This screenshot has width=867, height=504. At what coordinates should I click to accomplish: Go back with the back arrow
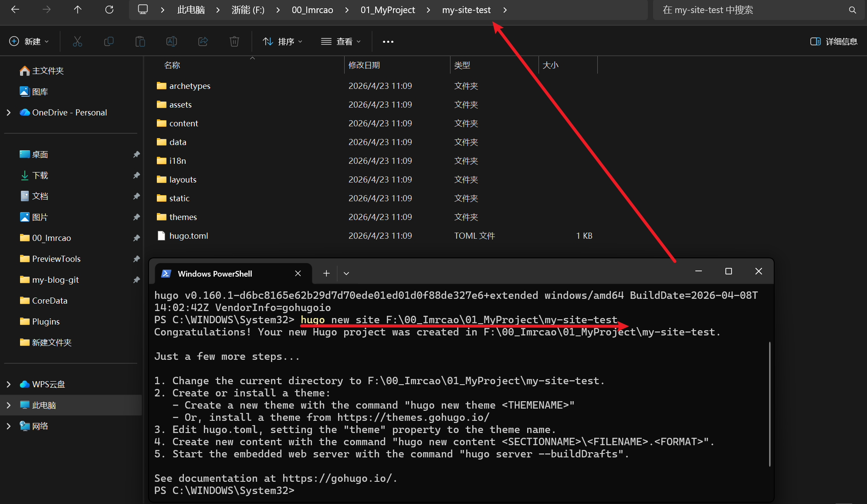(15, 10)
